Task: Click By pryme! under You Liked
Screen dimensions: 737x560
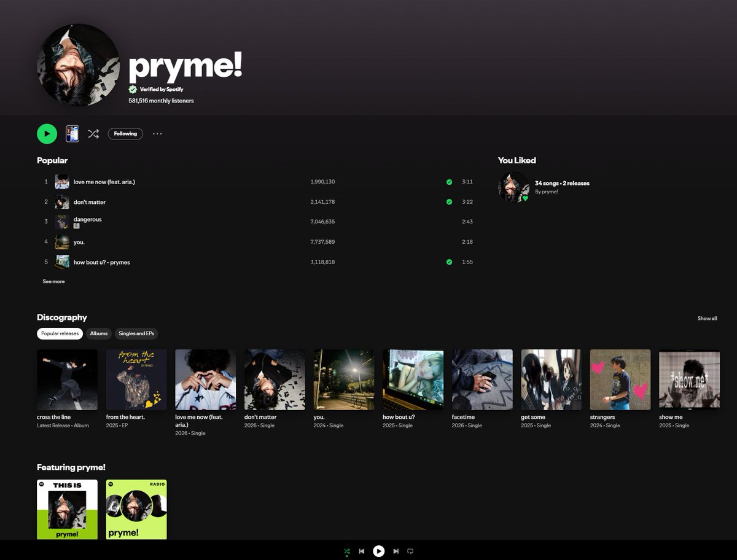Action: [x=547, y=192]
